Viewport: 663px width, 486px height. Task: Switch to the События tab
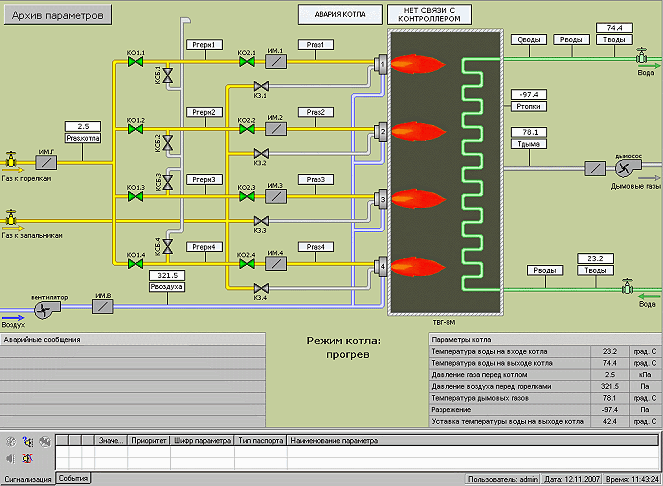(x=73, y=479)
